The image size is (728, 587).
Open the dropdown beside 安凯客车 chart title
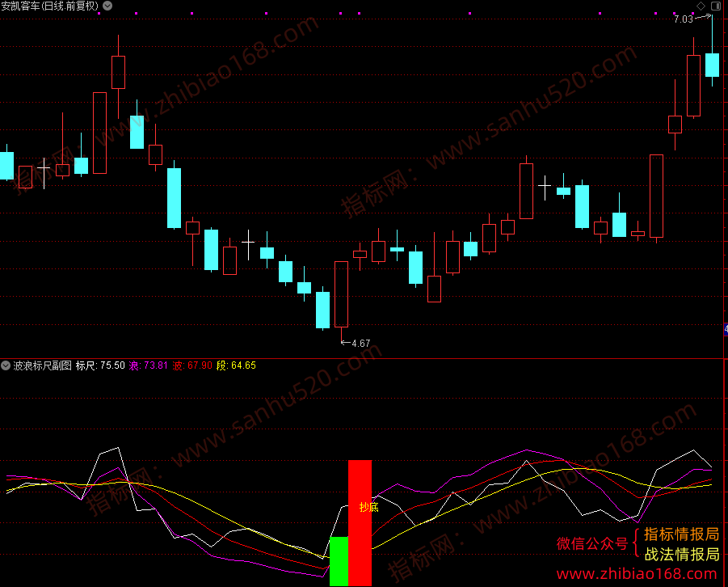[107, 6]
